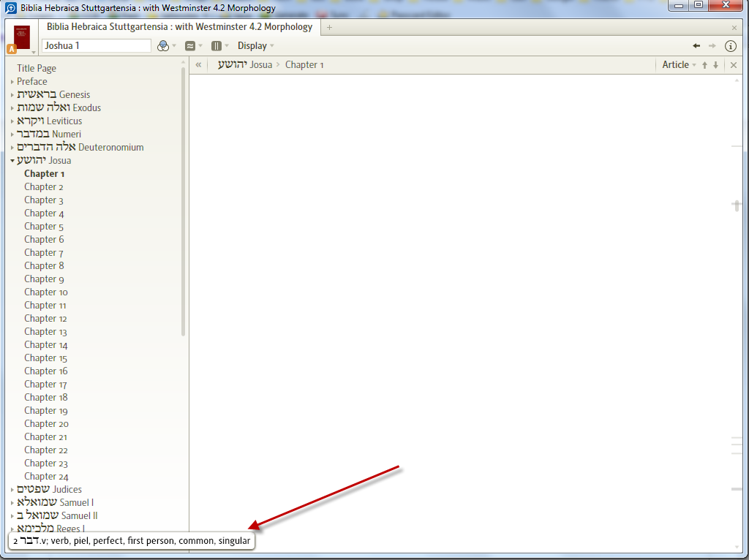The image size is (749, 560).
Task: Click the Joshua 1 reference box
Action: coord(97,46)
